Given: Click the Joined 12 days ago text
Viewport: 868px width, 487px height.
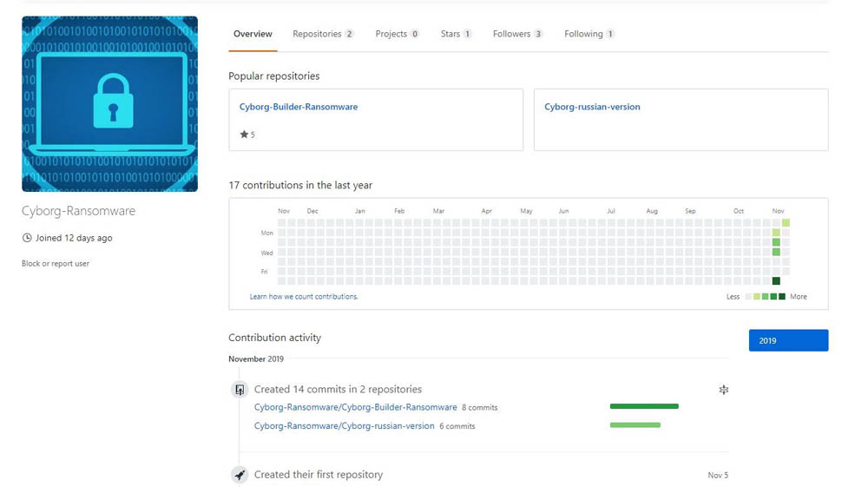Looking at the screenshot, I should click(74, 238).
